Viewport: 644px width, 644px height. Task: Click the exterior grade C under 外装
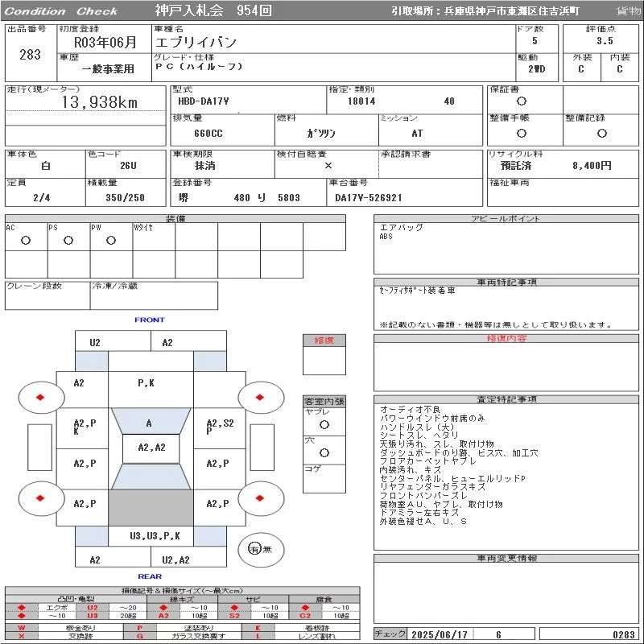click(x=580, y=68)
